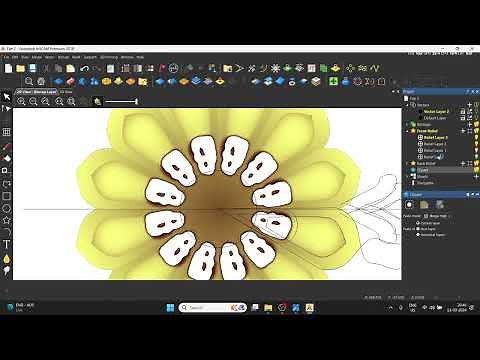Switch to the 2D View Bitmap Layer tab

click(x=36, y=92)
